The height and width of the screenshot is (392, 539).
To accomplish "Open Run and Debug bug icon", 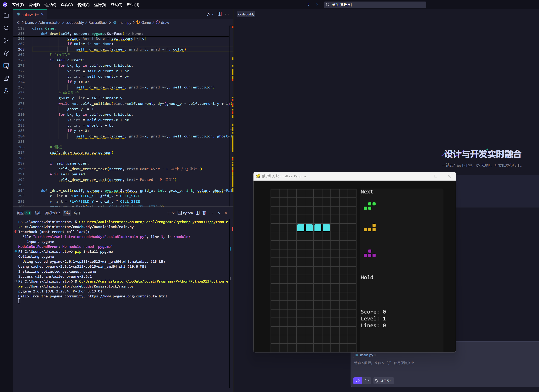I will [x=6, y=53].
